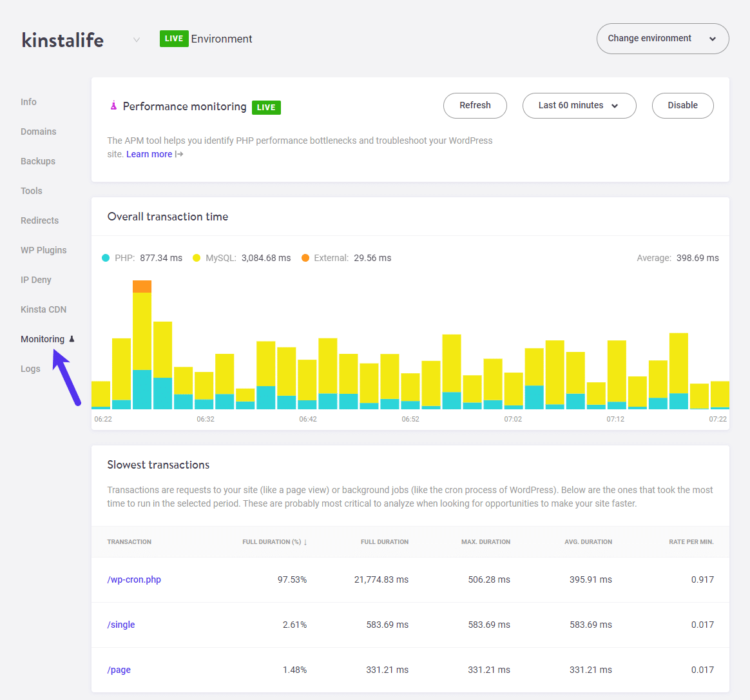750x700 pixels.
Task: Expand the kinstalife site selector chevron
Action: click(x=136, y=39)
